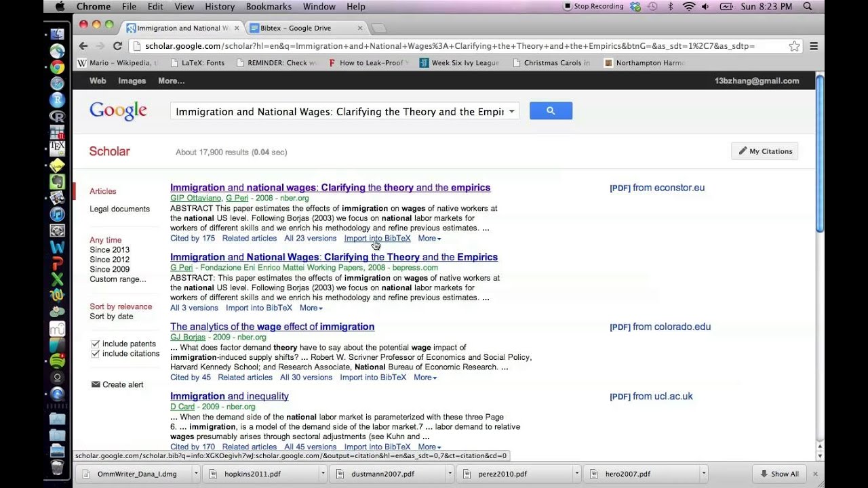Image resolution: width=868 pixels, height=488 pixels.
Task: Open Spotlight search in the menu bar
Action: click(x=808, y=6)
